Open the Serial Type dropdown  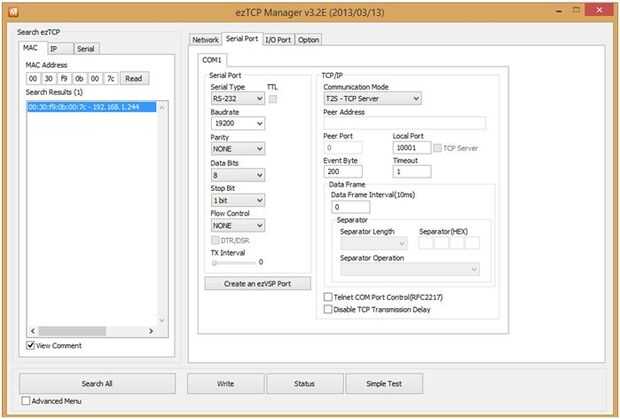tap(238, 98)
